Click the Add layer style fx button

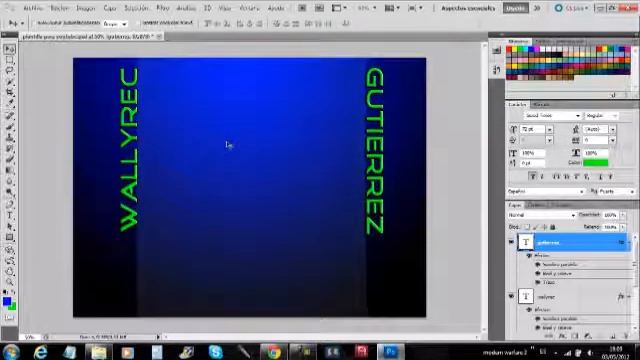(562, 336)
